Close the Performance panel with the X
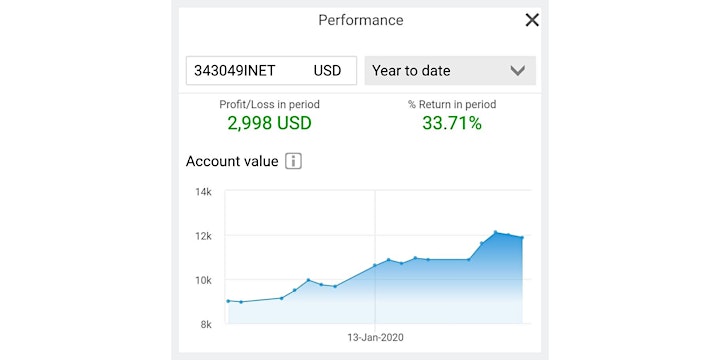The image size is (720, 360). click(532, 20)
